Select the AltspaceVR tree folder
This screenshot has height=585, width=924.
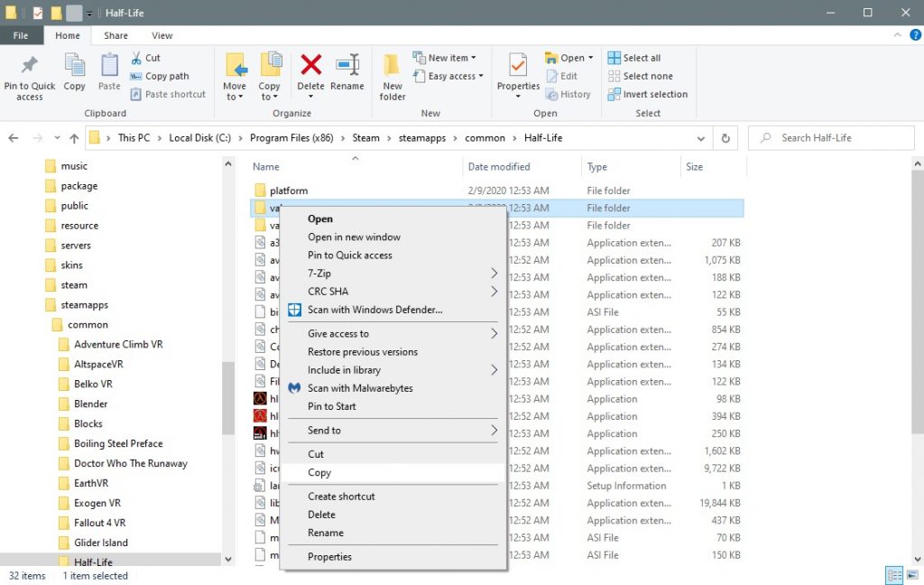[98, 365]
